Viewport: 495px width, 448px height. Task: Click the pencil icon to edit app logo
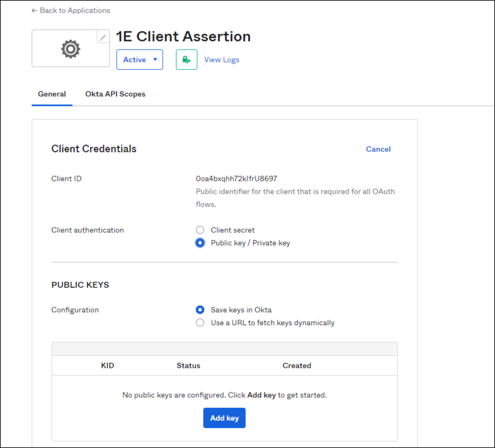[103, 38]
